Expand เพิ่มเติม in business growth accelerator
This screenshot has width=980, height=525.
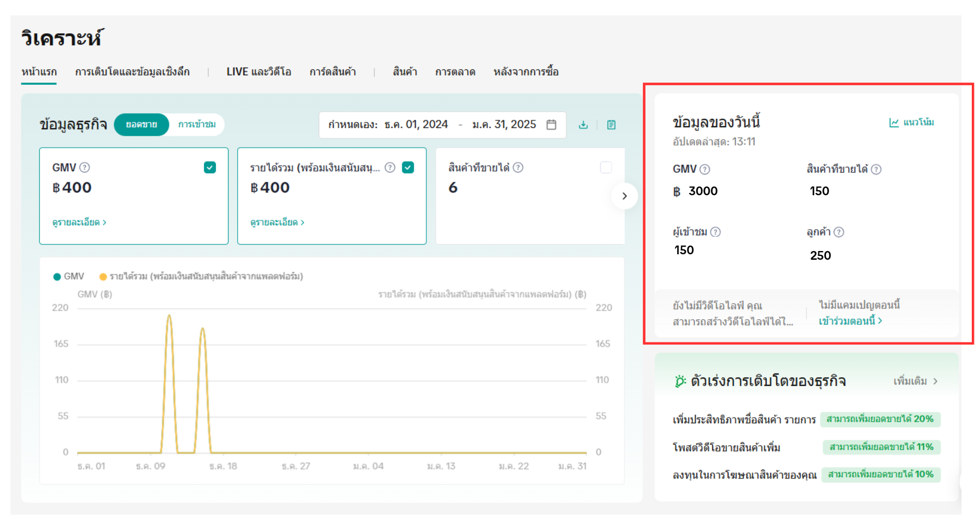[x=916, y=381]
